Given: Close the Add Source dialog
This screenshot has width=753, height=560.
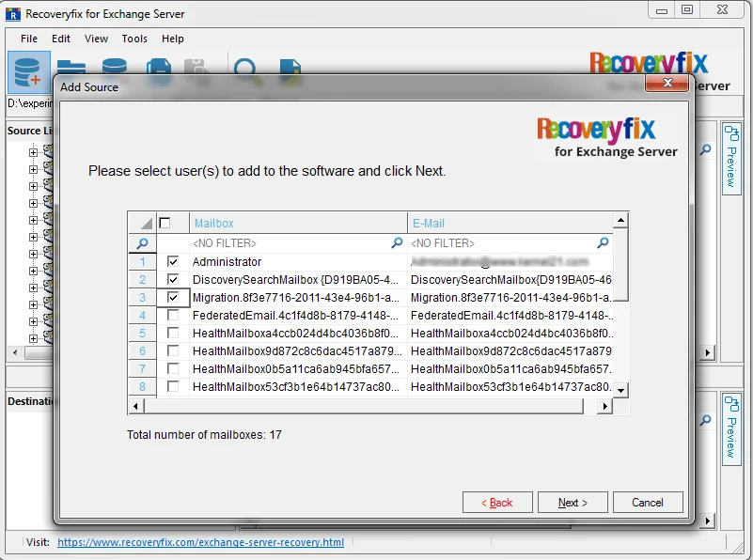Looking at the screenshot, I should [x=667, y=83].
